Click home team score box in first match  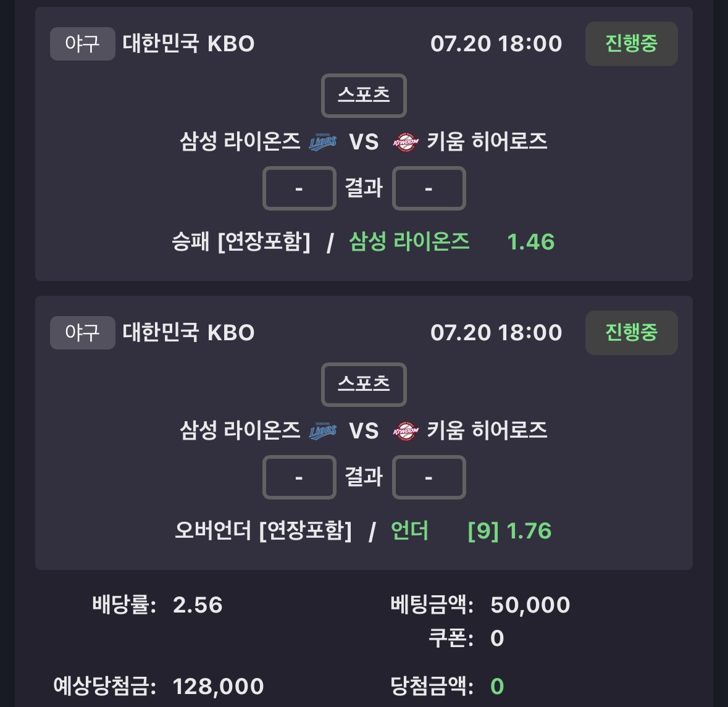tap(299, 188)
